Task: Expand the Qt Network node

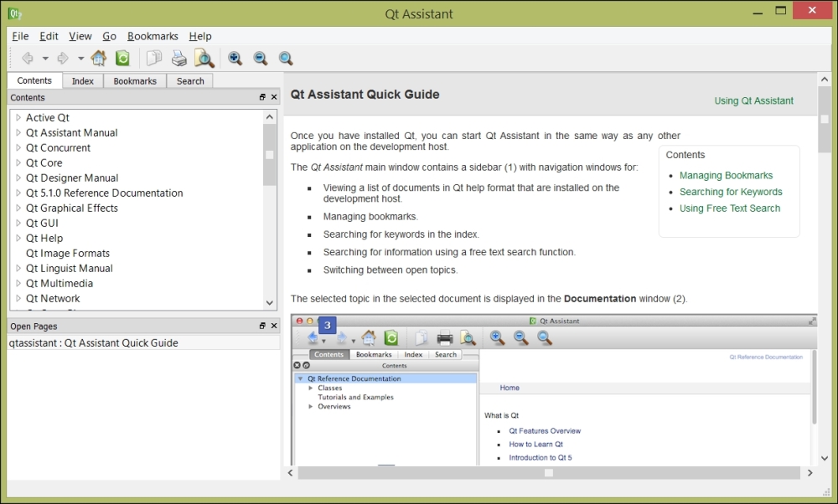Action: (18, 298)
